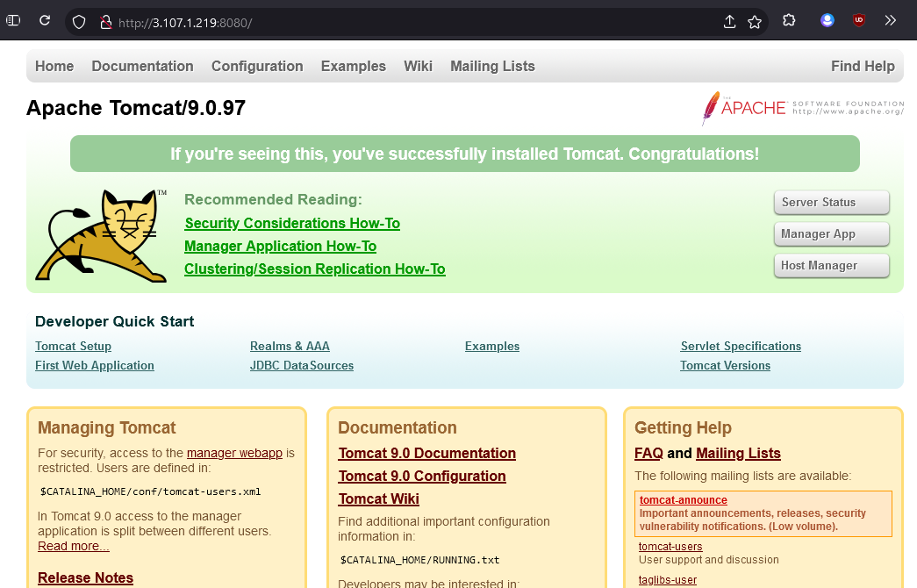917x588 pixels.
Task: Click the Apache Software Foundation logo
Action: click(803, 108)
